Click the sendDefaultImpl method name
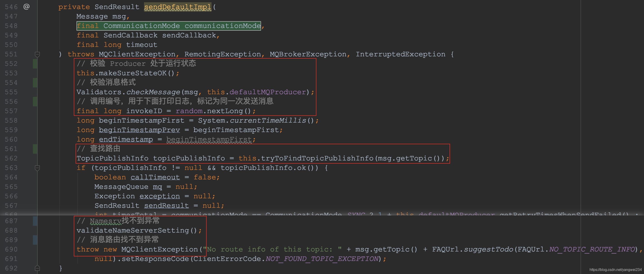This screenshot has height=274, width=644. [x=178, y=7]
